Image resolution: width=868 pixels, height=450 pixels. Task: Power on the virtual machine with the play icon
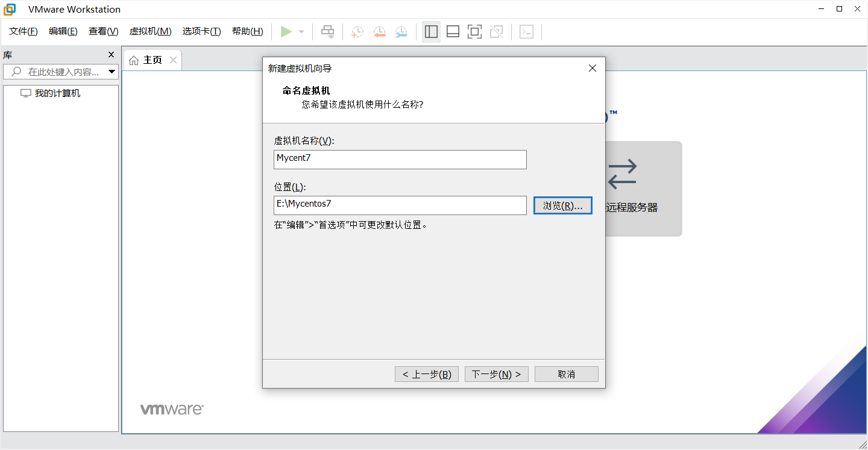click(287, 31)
